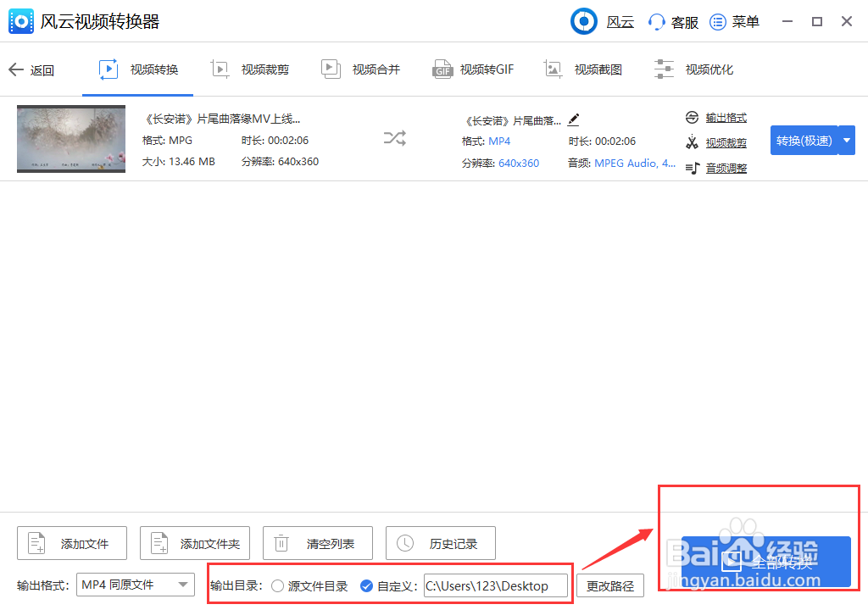Expand the MP4 同原文件 output format dropdown
This screenshot has height=610, width=868.
(x=136, y=585)
